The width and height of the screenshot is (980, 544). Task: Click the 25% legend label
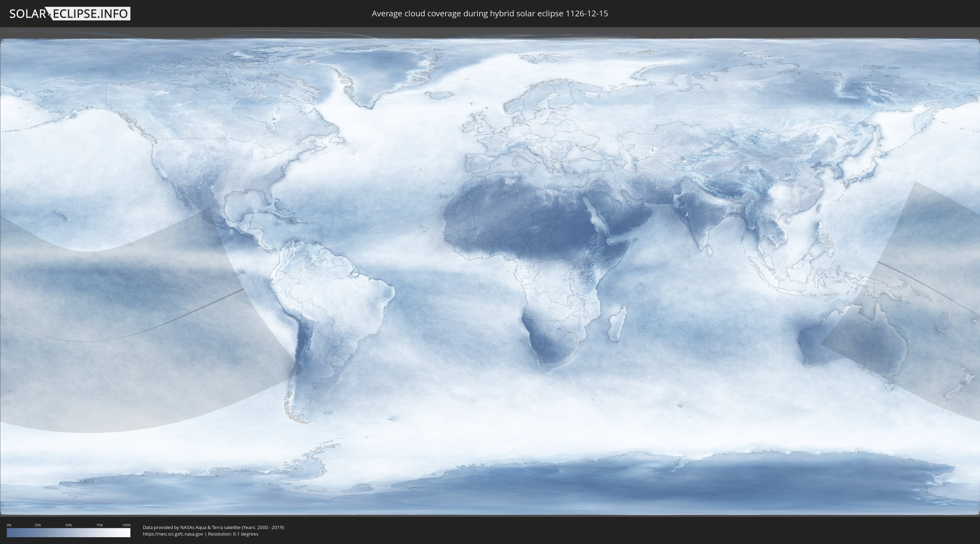[38, 525]
